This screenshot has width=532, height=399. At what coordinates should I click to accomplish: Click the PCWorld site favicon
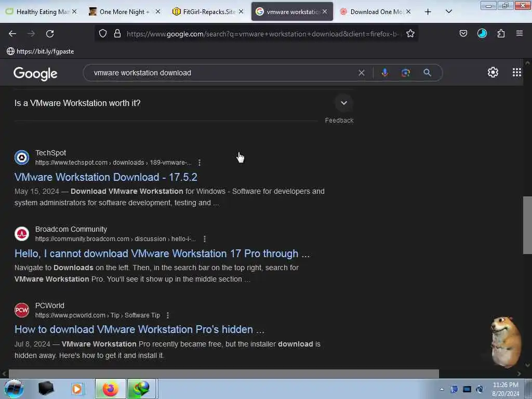point(22,310)
